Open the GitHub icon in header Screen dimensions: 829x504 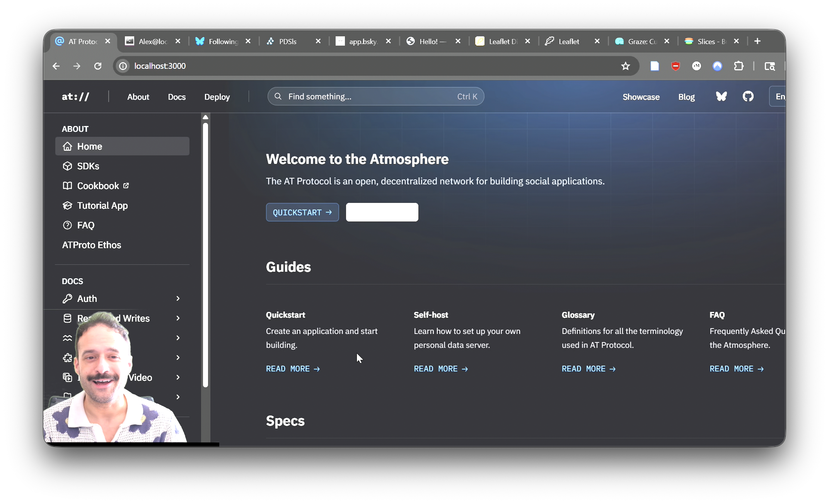coord(748,97)
